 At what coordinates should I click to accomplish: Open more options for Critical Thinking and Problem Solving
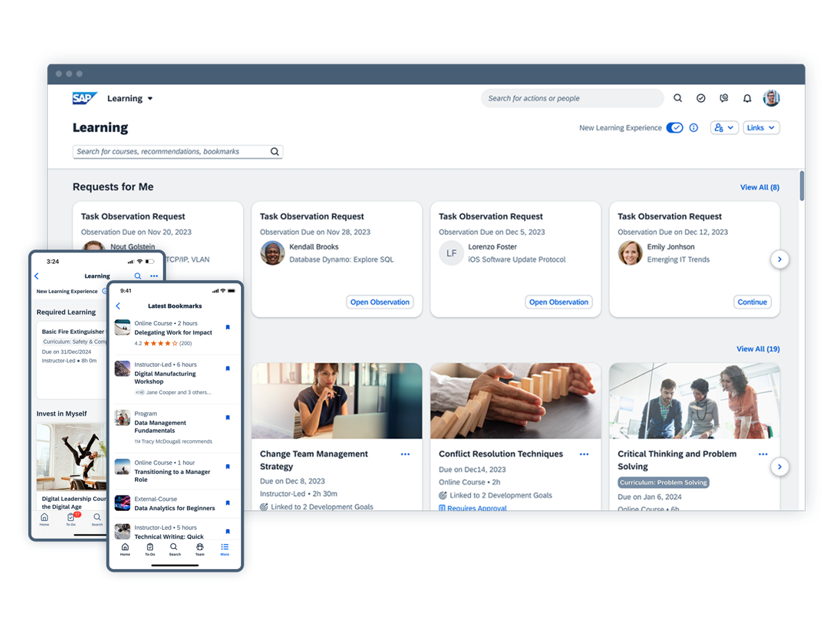pos(763,454)
